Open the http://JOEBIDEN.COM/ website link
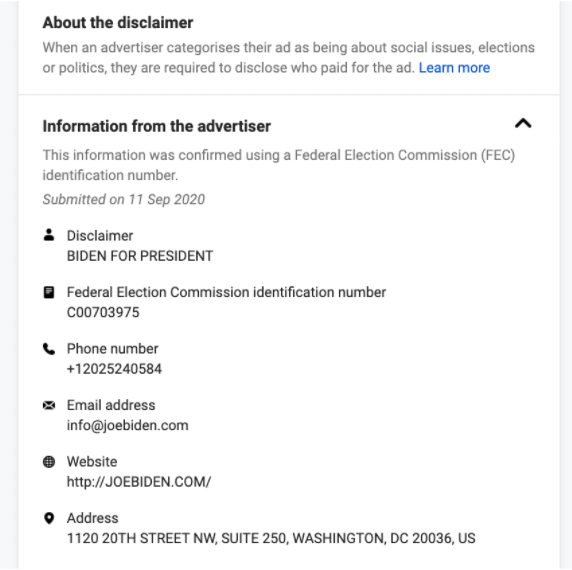Viewport: 572px width, 570px height. [139, 482]
